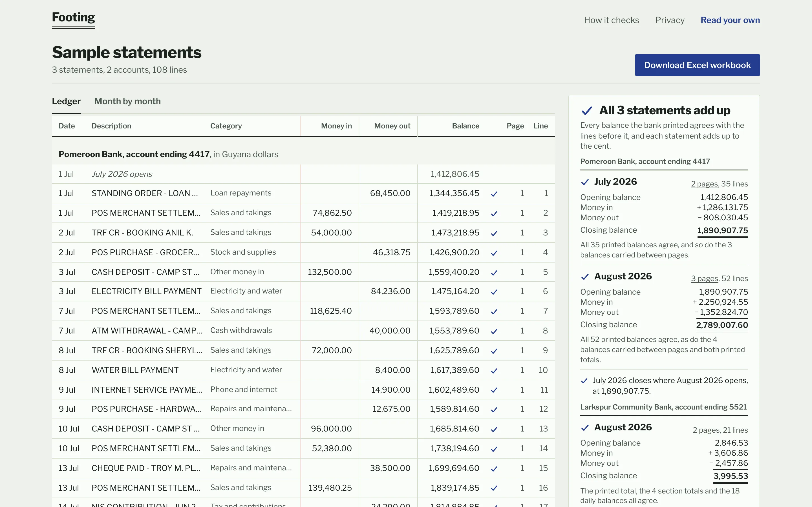Download the Excel workbook
Image resolution: width=812 pixels, height=507 pixels.
click(697, 65)
